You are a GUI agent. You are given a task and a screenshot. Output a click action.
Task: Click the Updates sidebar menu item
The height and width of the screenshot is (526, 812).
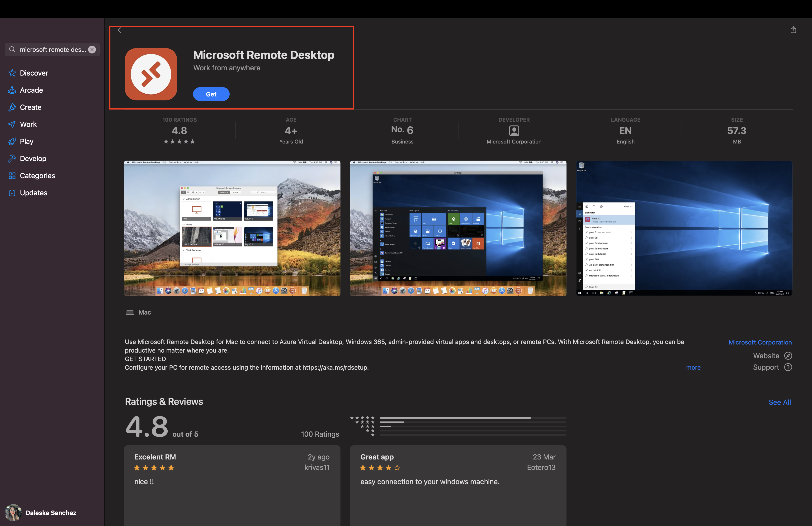[x=34, y=192]
